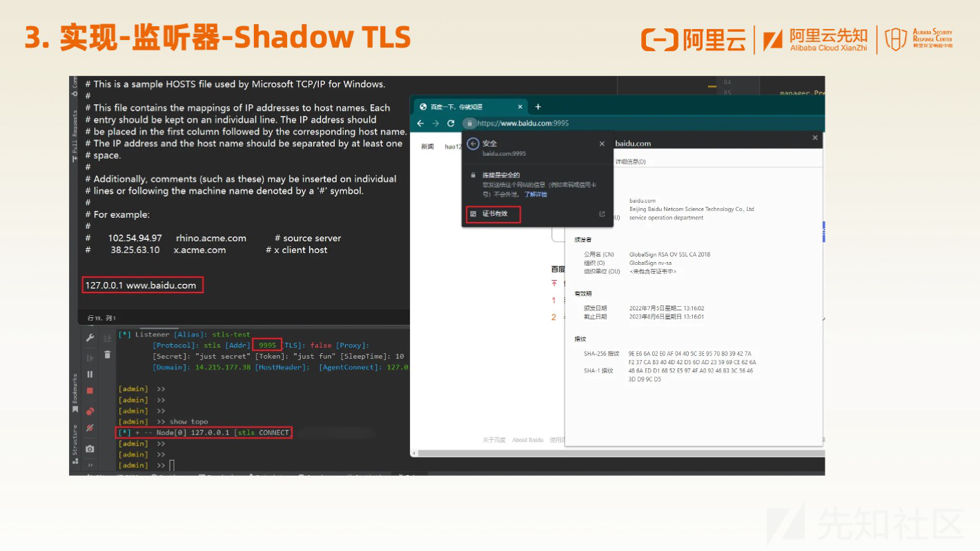Click the domain 14.215.177.38 in console
Screen dimensions: 980x551
223,367
